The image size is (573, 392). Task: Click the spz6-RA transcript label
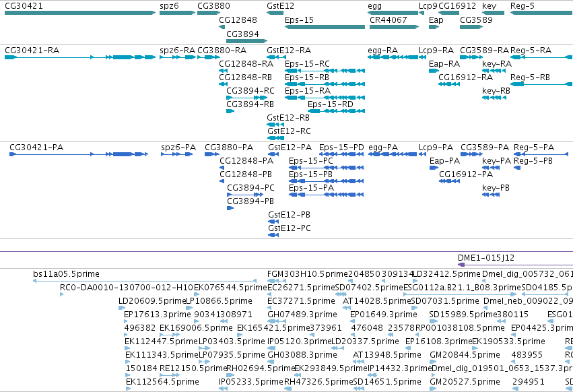click(177, 51)
